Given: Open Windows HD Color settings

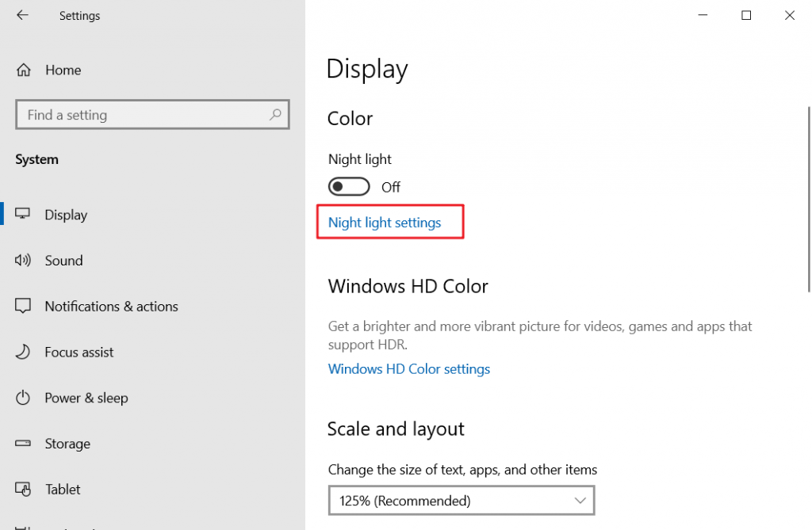Looking at the screenshot, I should pyautogui.click(x=408, y=368).
